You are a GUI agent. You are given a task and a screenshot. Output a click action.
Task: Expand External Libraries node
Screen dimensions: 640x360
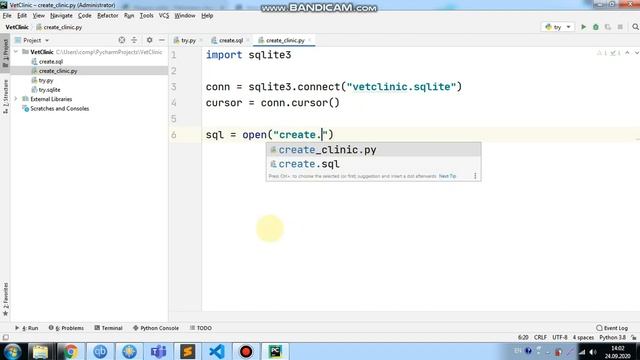(x=16, y=99)
